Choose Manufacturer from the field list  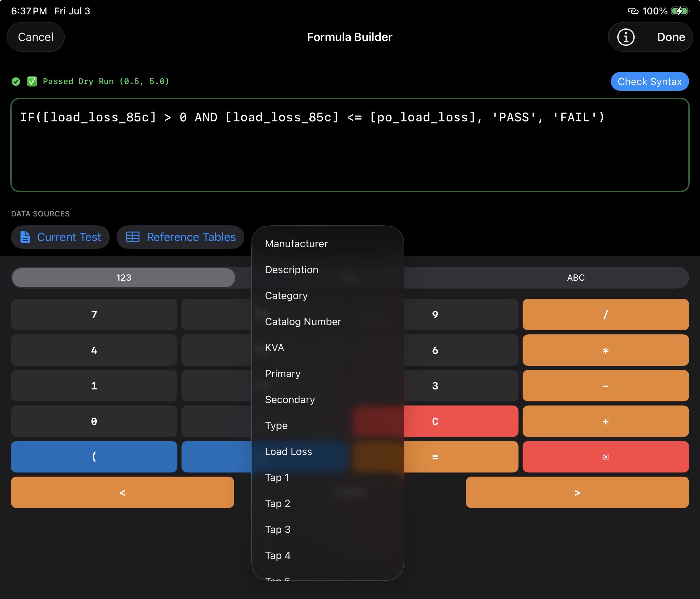(327, 244)
